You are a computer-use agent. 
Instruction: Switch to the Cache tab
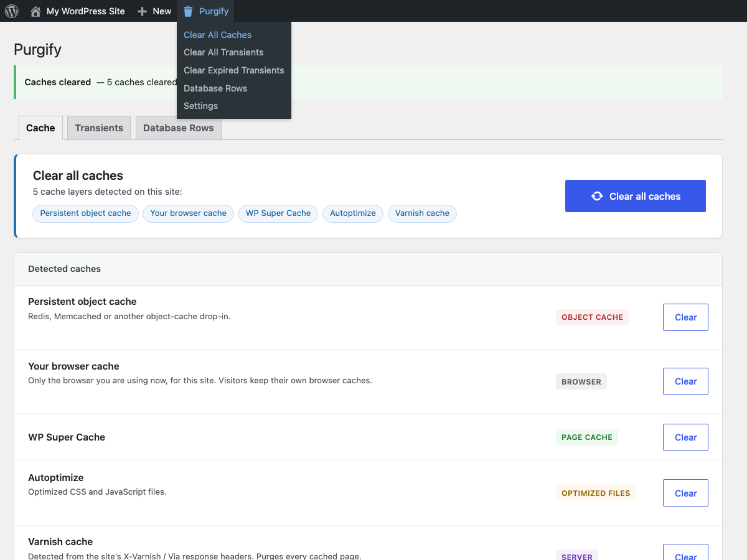tap(40, 128)
